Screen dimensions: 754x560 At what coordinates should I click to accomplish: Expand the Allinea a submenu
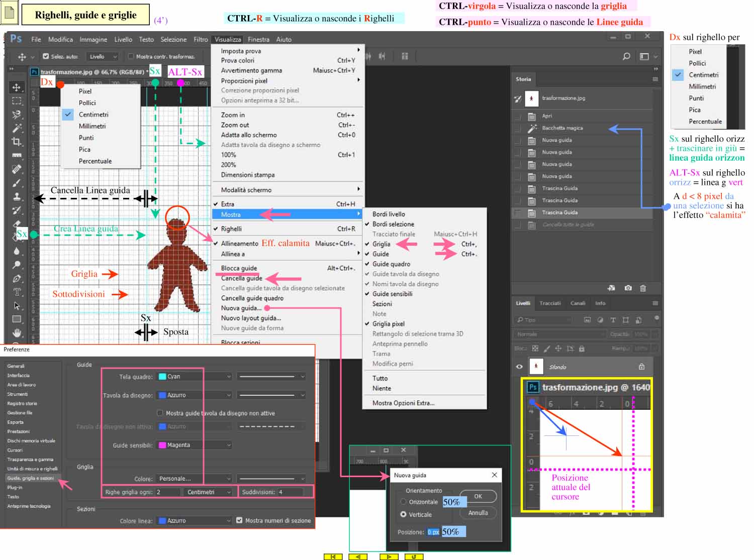[x=288, y=254]
